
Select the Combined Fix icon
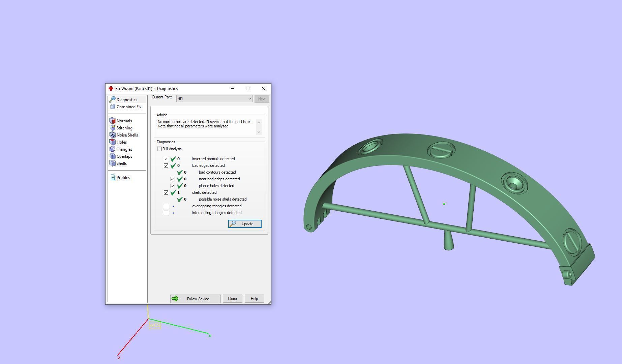(113, 107)
